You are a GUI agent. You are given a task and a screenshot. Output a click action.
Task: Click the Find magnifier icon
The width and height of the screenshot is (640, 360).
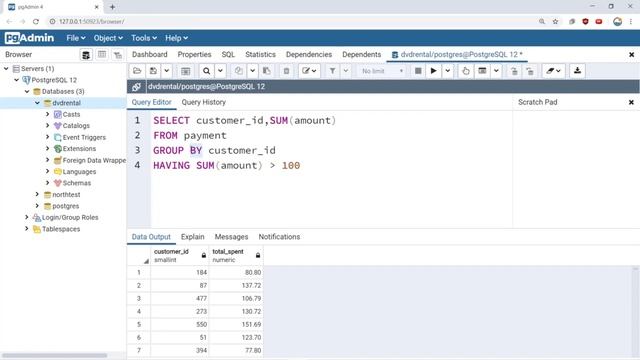click(x=207, y=71)
